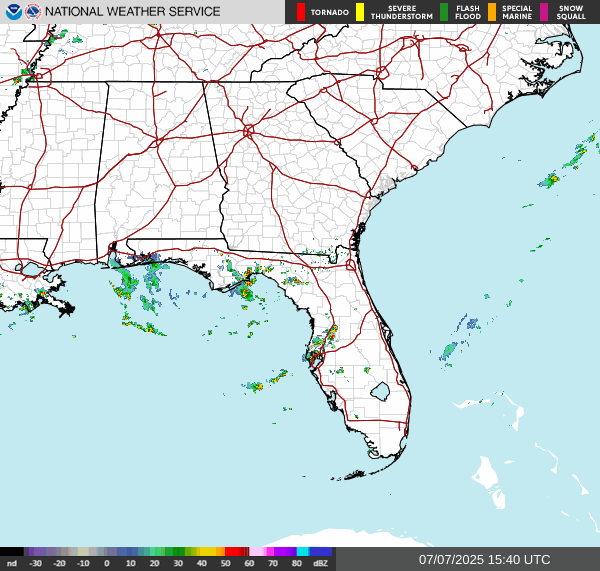The height and width of the screenshot is (571, 600).
Task: Click the SPECIAL MARINE legend label
Action: pos(517,12)
